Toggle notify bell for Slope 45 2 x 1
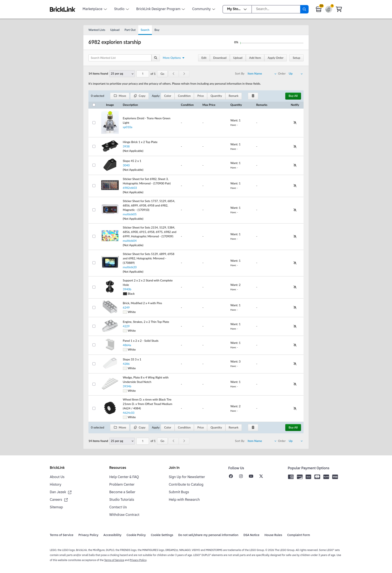 tap(295, 165)
